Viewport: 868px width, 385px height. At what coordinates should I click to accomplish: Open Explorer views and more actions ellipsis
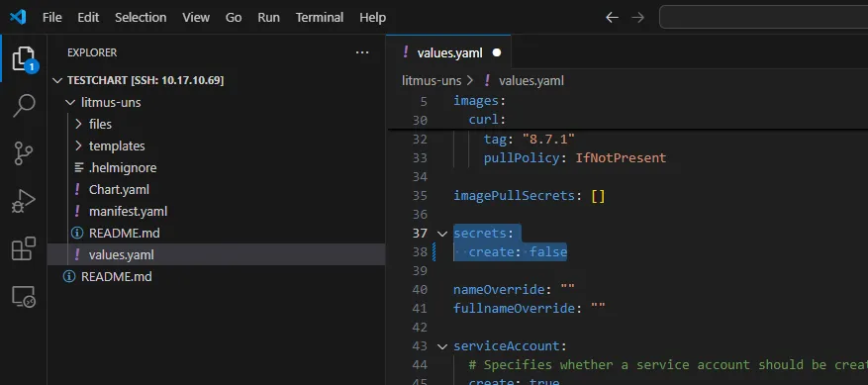[x=362, y=52]
